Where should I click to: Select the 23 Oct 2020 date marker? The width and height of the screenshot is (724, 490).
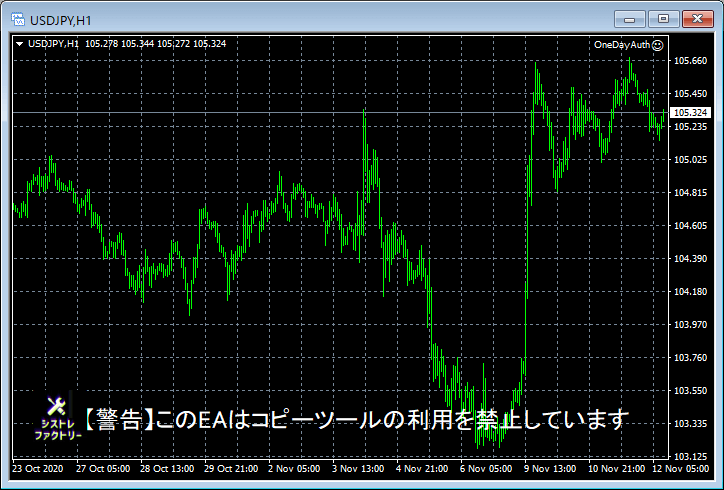pyautogui.click(x=38, y=469)
